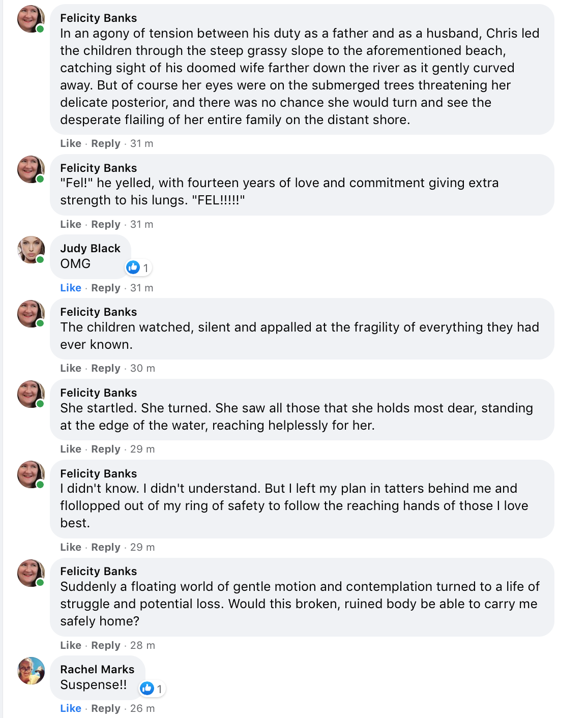Viewport: 588px width, 718px height.
Task: Click the thumbs-up reaction icon on Judy Black's OMG comment
Action: coord(133,267)
